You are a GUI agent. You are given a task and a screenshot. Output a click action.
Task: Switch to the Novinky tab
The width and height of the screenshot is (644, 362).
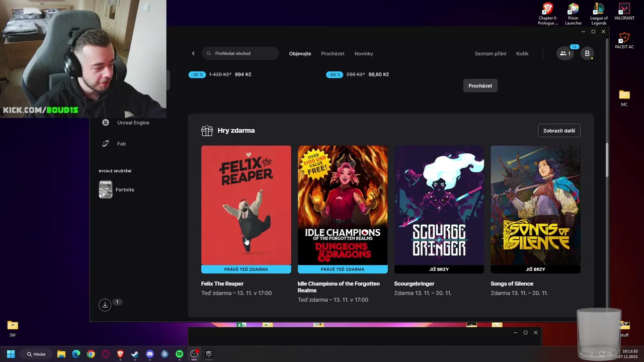click(364, 53)
